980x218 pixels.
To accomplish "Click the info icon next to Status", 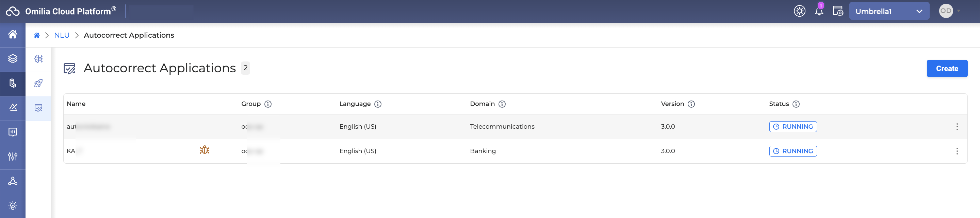I will (796, 104).
